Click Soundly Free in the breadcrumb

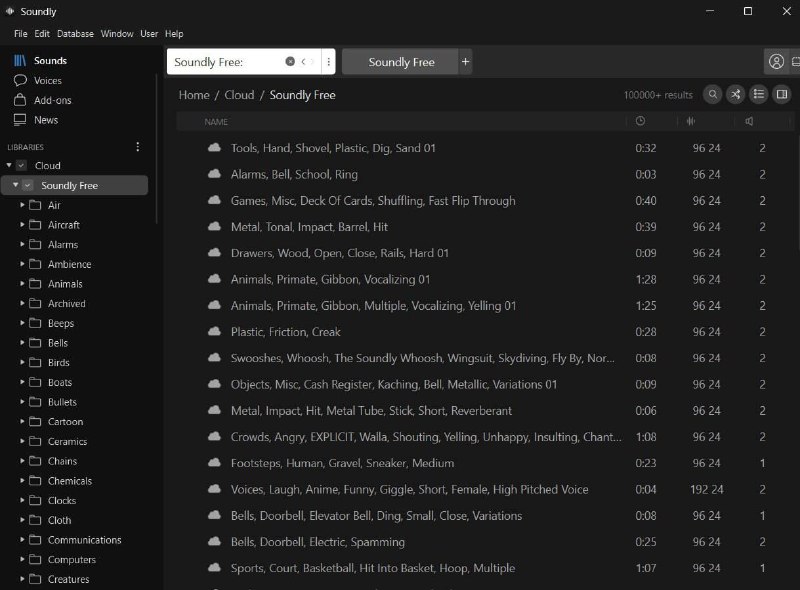pyautogui.click(x=303, y=95)
